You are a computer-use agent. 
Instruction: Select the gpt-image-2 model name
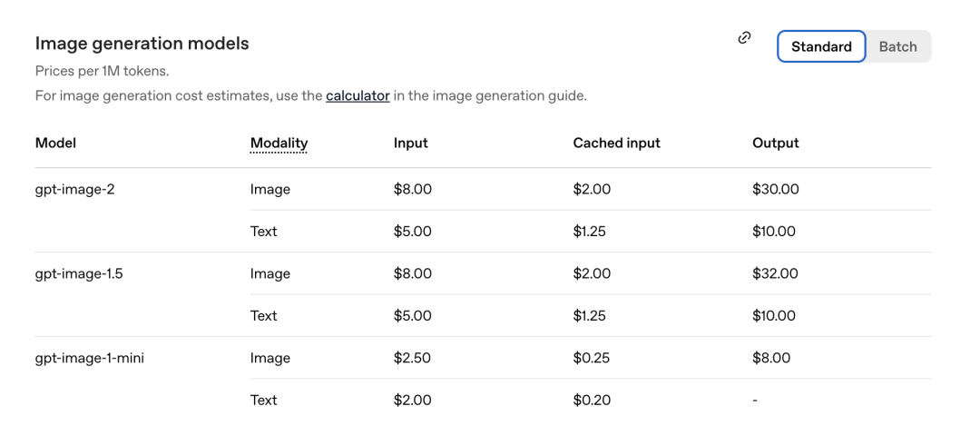click(x=74, y=189)
